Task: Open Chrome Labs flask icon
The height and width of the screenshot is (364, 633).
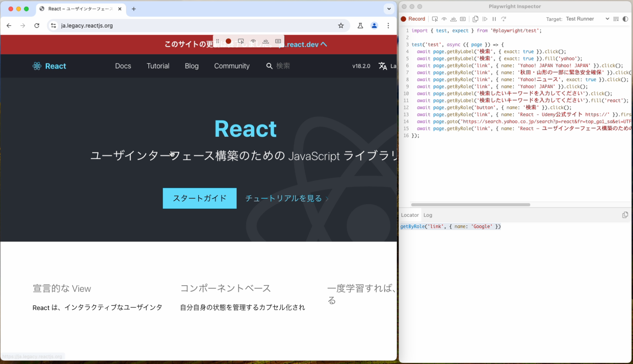Action: tap(360, 26)
